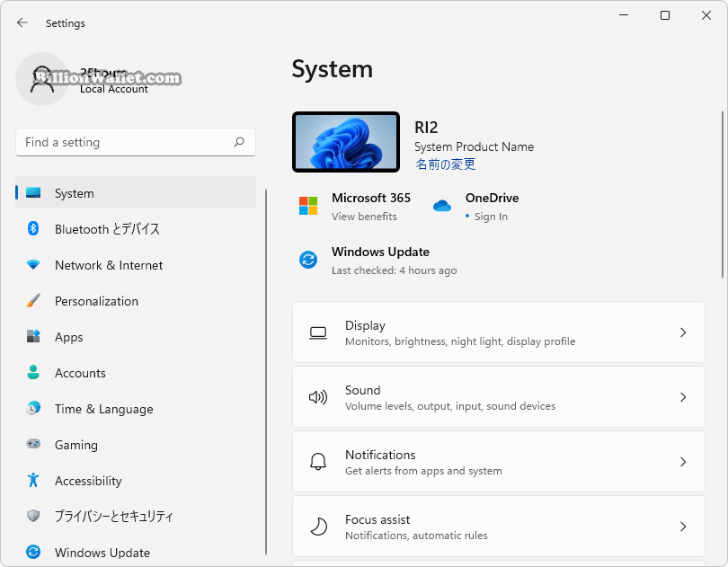Click the privacy shield icon in sidebar
The image size is (728, 567).
click(33, 516)
